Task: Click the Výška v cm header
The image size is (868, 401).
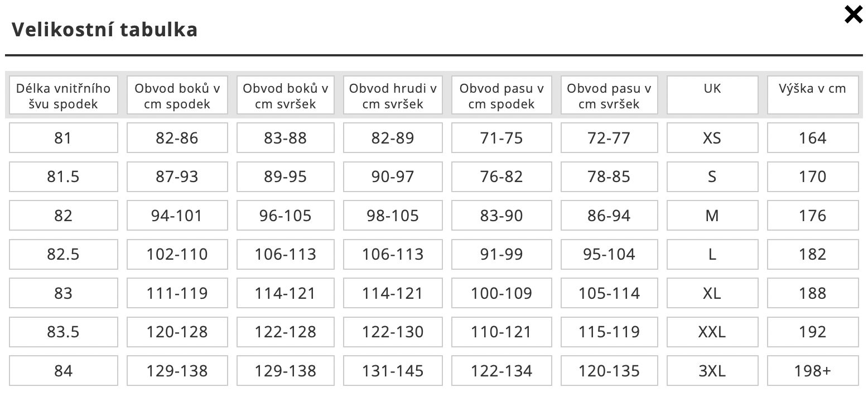Action: (x=813, y=96)
